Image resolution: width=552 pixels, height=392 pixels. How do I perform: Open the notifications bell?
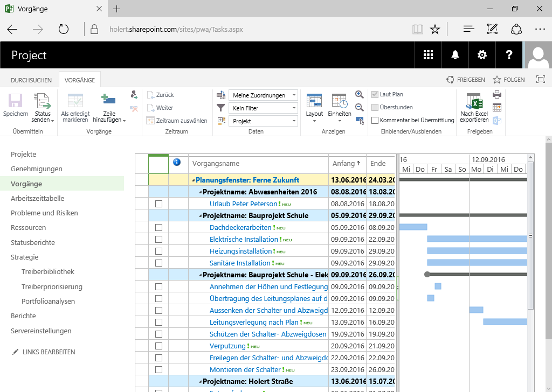(455, 55)
